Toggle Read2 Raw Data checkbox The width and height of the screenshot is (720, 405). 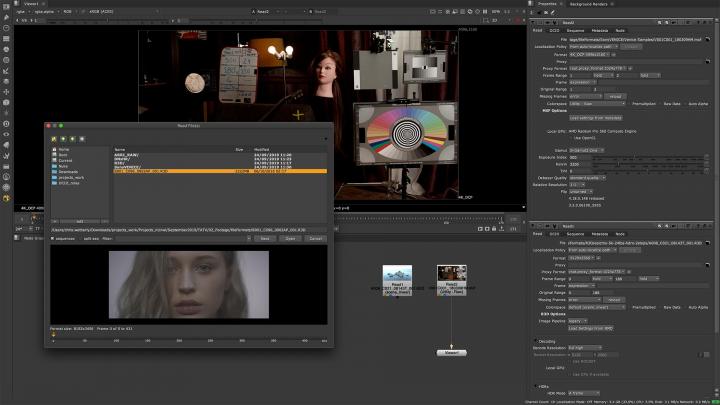point(661,104)
